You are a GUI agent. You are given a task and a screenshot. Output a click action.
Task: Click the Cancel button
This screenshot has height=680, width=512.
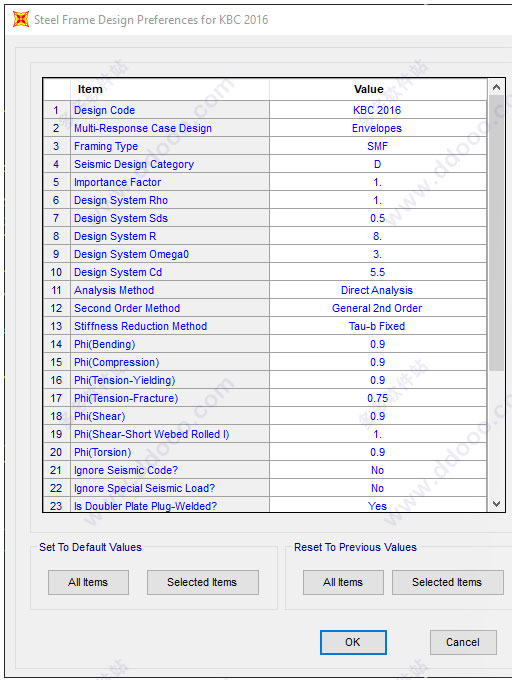(x=463, y=642)
